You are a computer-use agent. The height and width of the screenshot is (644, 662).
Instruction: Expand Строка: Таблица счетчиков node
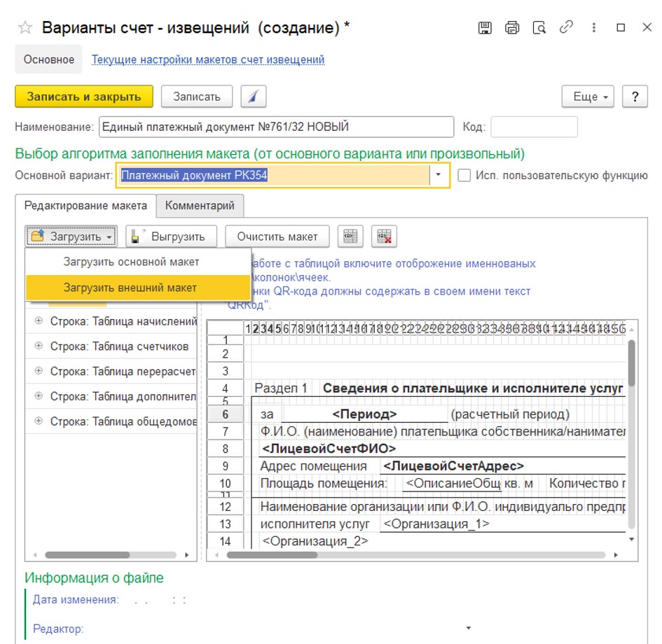[39, 346]
